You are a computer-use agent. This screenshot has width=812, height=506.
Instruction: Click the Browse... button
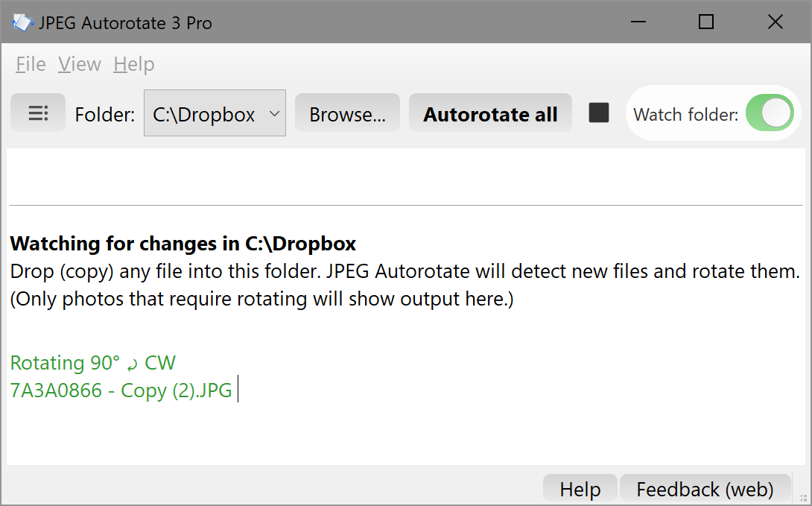[347, 113]
